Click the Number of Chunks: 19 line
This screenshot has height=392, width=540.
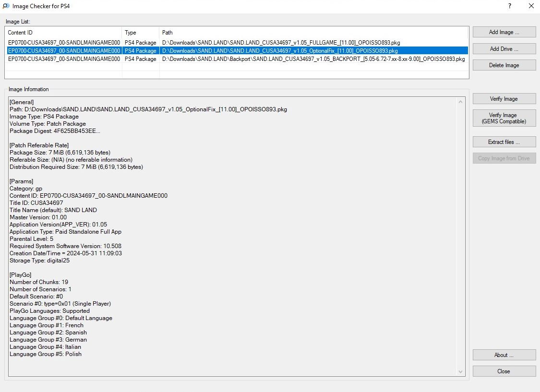click(38, 282)
